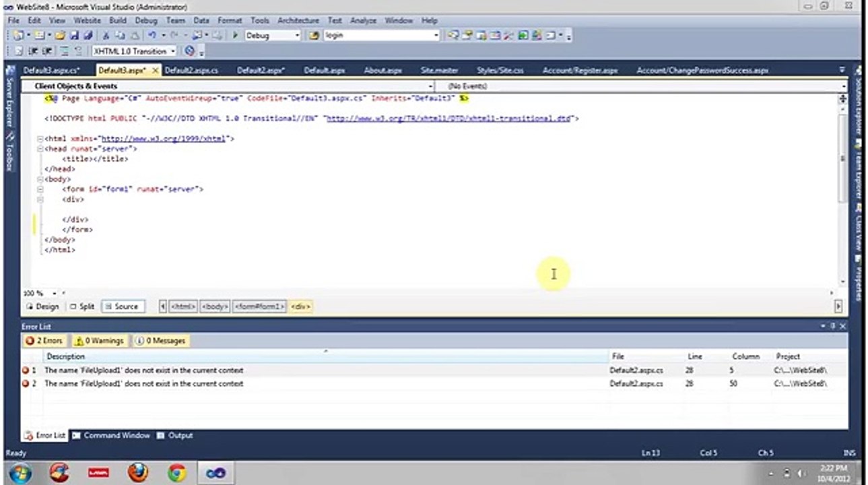Viewport: 868px width, 485px height.
Task: Click the Visual Studio taskbar icon
Action: click(x=215, y=473)
